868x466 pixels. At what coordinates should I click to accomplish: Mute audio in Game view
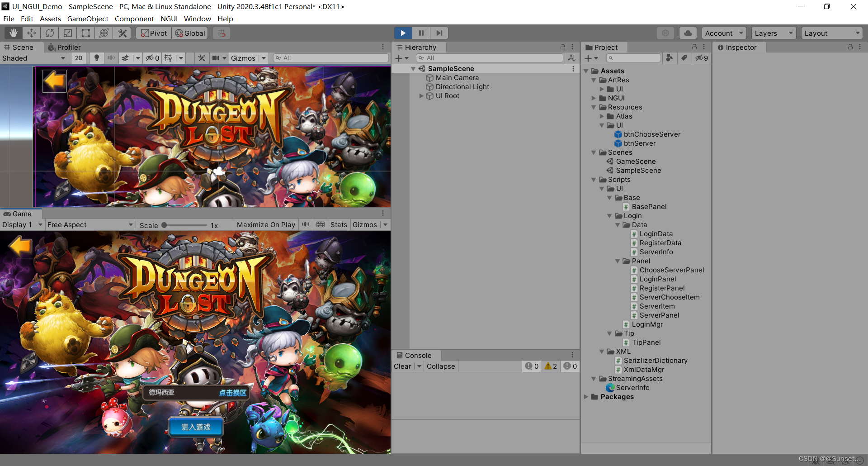click(x=306, y=225)
